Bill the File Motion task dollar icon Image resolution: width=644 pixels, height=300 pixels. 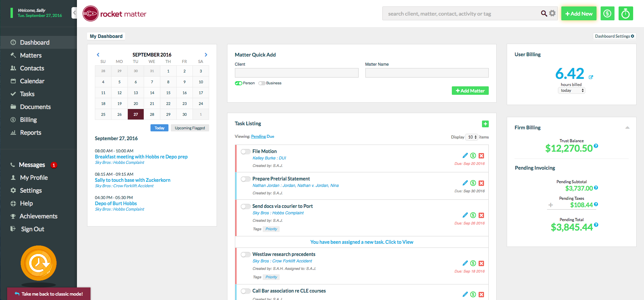pos(473,156)
